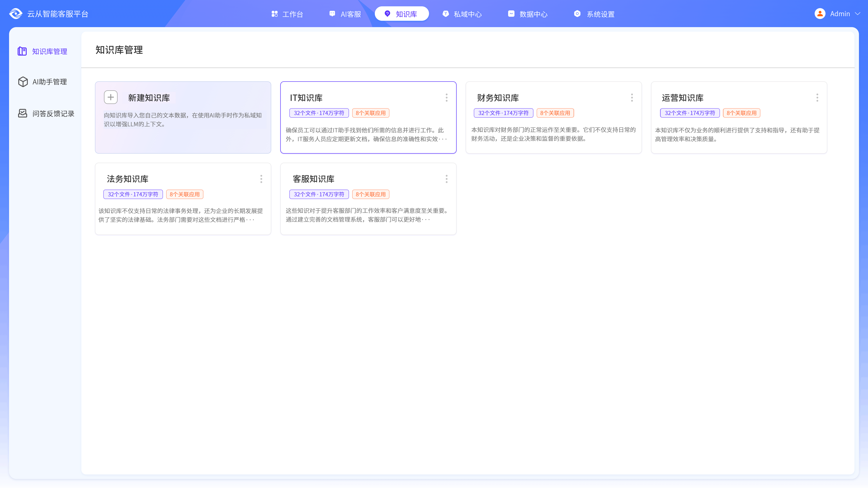This screenshot has height=488, width=868.
Task: Open three-dot menu on 运营知识库 card
Action: click(x=817, y=98)
